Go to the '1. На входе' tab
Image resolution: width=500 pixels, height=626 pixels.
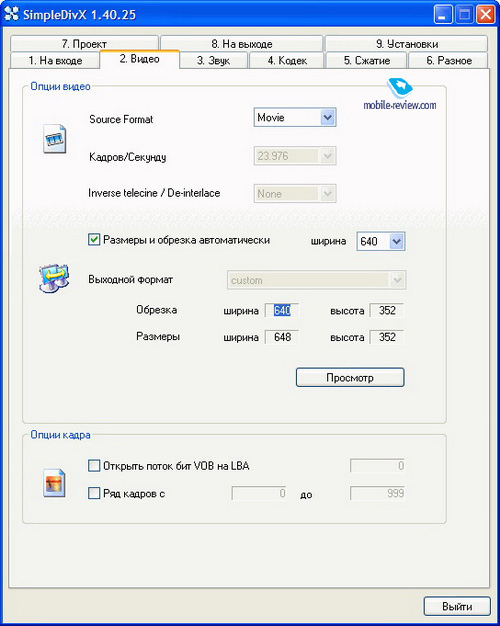pos(55,61)
